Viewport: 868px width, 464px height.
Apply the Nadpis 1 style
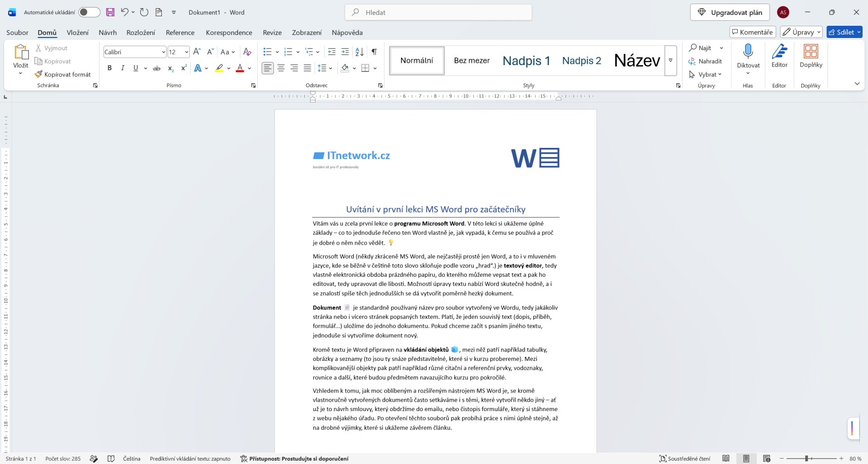[526, 61]
